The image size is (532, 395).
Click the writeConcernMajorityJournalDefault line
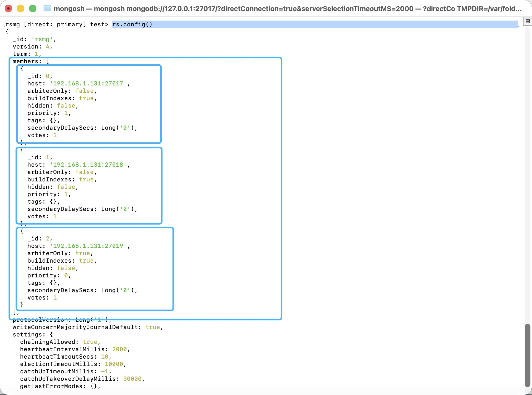(87, 327)
